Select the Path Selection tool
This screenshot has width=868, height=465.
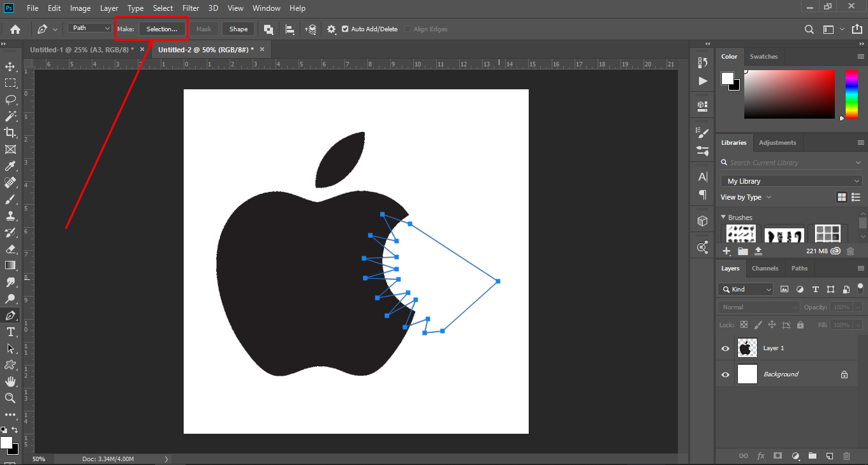click(10, 348)
